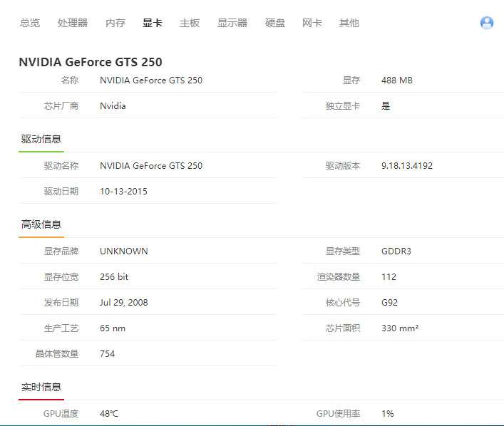Screen dimensions: 504x426
Task: Click the 驱动名称 label
Action: (61, 166)
